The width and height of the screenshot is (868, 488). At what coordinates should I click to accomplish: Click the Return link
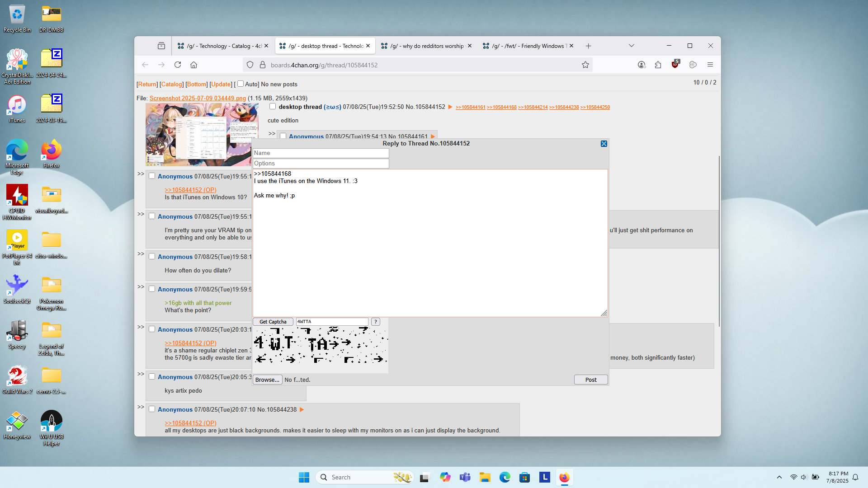pos(147,84)
